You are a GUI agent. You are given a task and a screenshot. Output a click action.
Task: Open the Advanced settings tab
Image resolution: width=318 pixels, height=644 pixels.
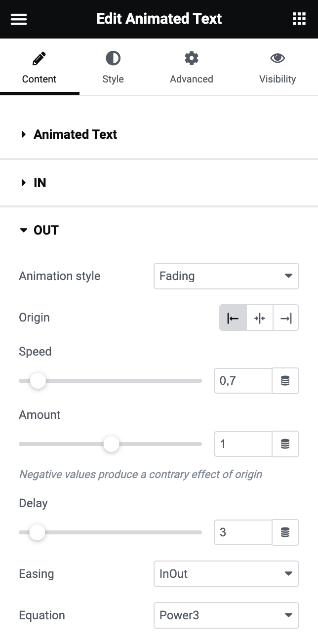pyautogui.click(x=192, y=68)
